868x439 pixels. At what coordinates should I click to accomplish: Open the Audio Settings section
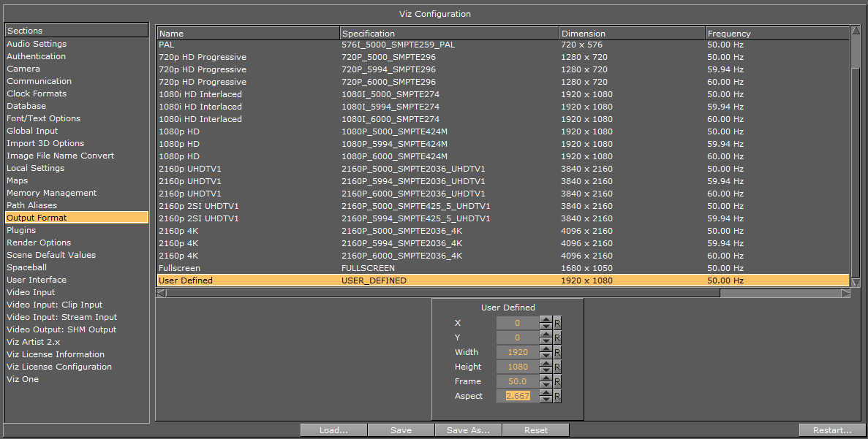pos(76,44)
